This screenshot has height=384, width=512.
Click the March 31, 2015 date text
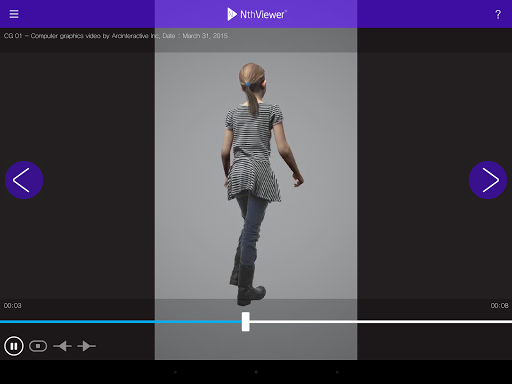(x=205, y=36)
